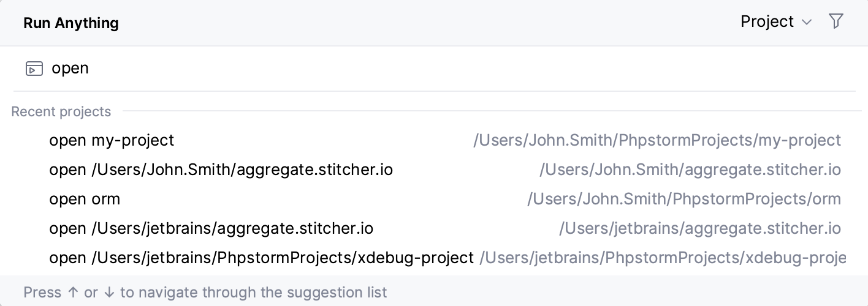The image size is (868, 306).
Task: Click the gray John.Smith aggregate.stitcher.io path
Action: pyautogui.click(x=690, y=170)
